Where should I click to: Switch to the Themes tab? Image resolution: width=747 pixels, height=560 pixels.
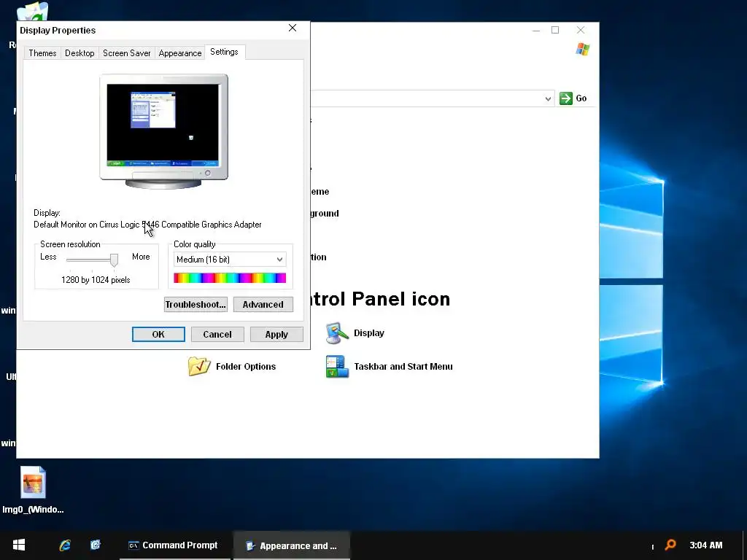click(42, 52)
